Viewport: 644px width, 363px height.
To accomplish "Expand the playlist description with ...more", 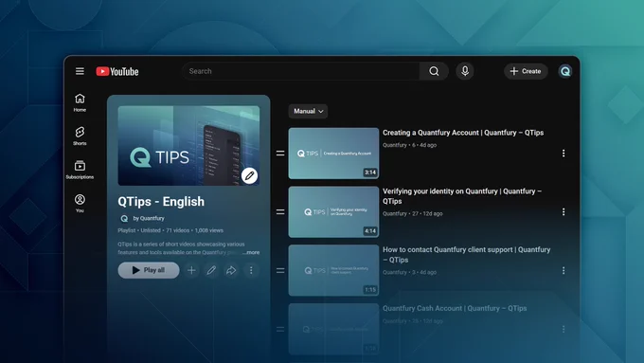I will [251, 252].
